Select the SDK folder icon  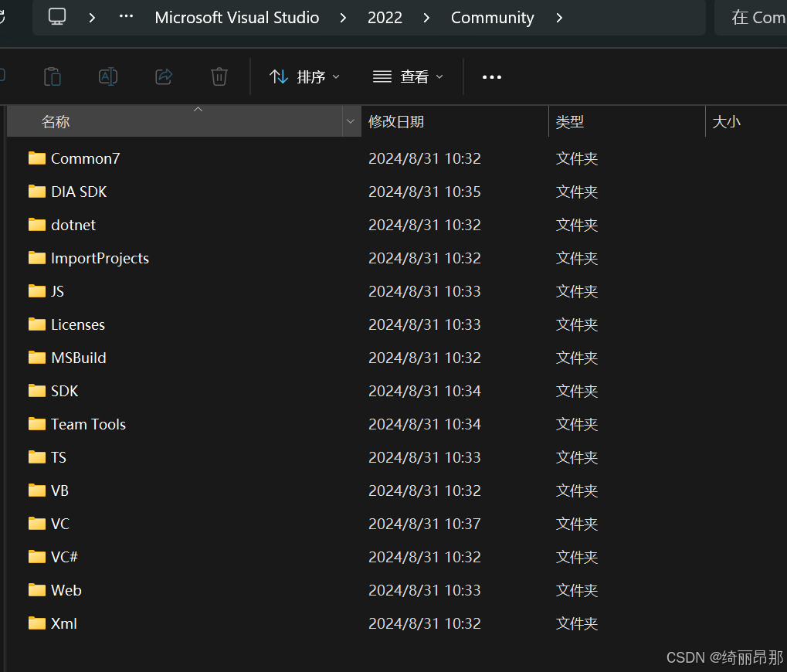37,391
